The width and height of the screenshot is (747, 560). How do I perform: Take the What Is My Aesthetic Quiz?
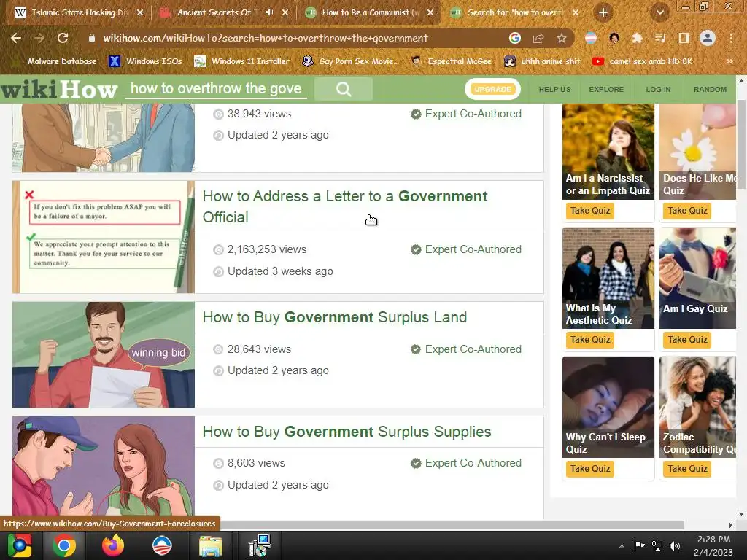(x=589, y=340)
